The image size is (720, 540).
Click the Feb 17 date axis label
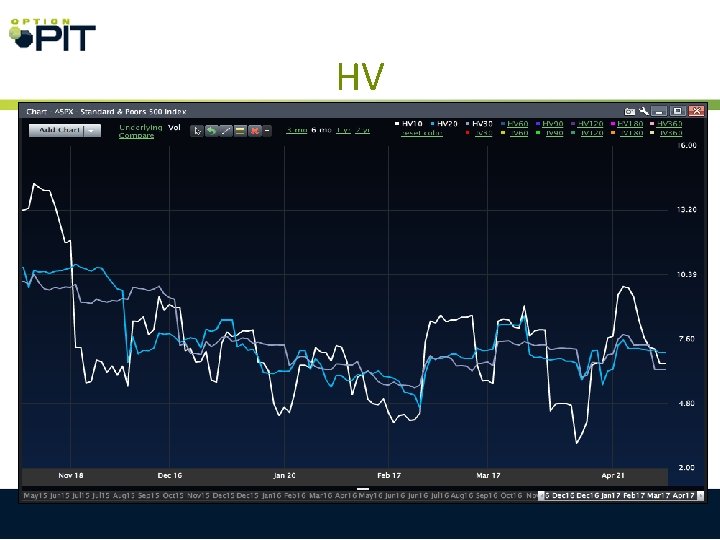pos(389,475)
